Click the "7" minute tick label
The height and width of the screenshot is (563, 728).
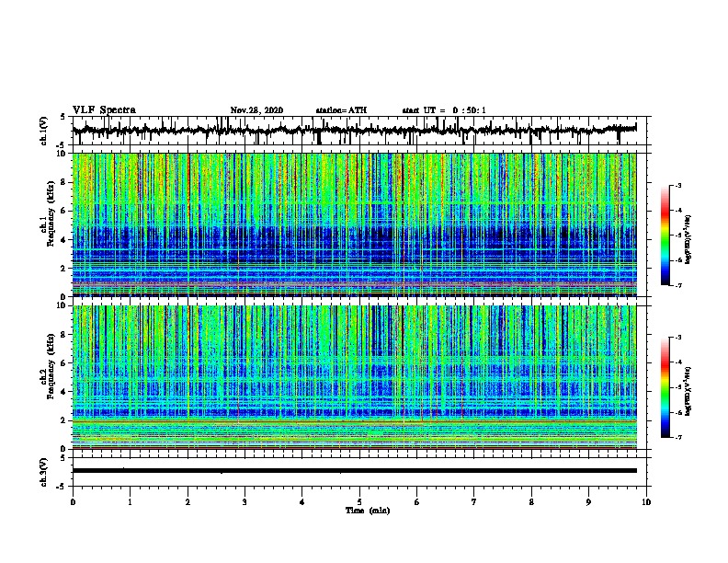tap(474, 502)
